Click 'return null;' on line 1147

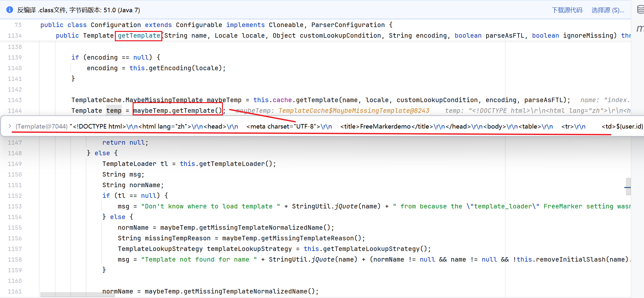[x=125, y=142]
